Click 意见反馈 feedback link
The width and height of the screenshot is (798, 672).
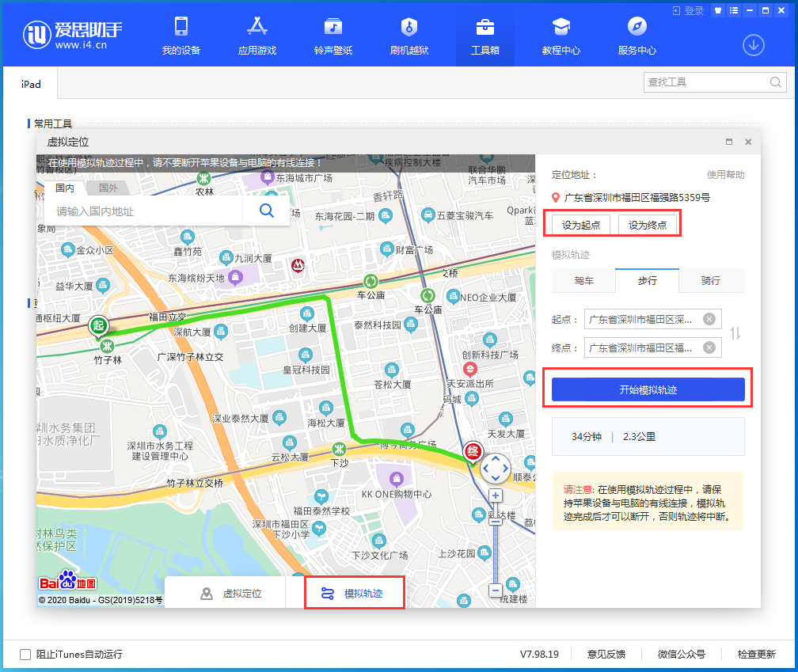pyautogui.click(x=606, y=655)
